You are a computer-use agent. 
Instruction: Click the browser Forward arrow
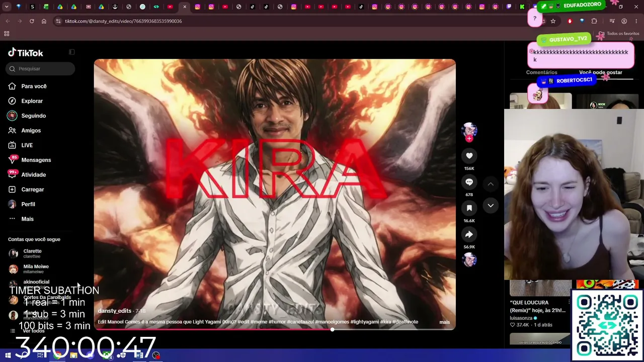(x=20, y=21)
